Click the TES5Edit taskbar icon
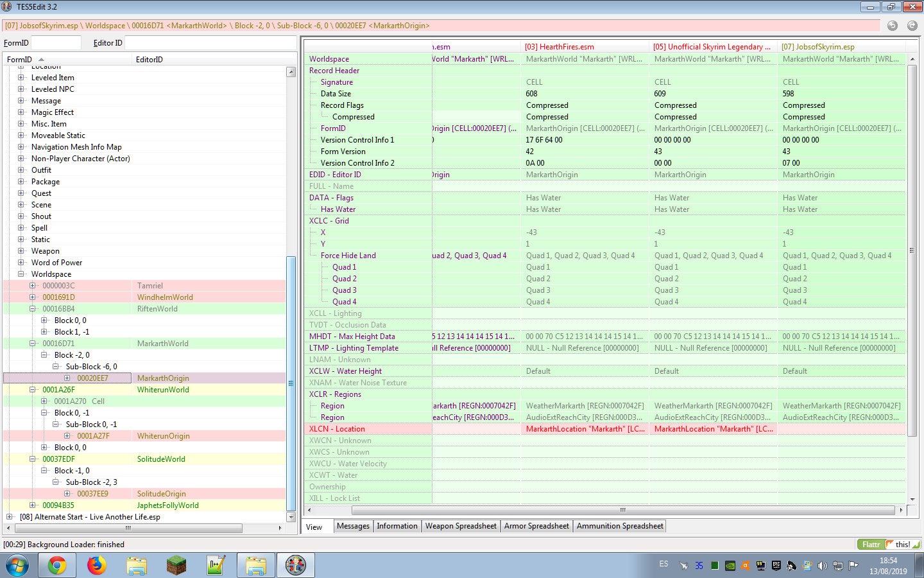The height and width of the screenshot is (578, 924). 296,565
